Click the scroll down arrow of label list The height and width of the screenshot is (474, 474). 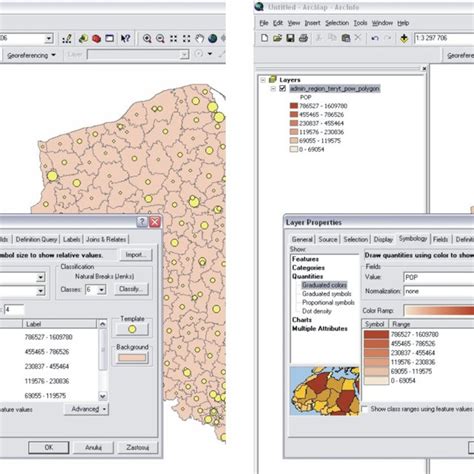point(103,396)
